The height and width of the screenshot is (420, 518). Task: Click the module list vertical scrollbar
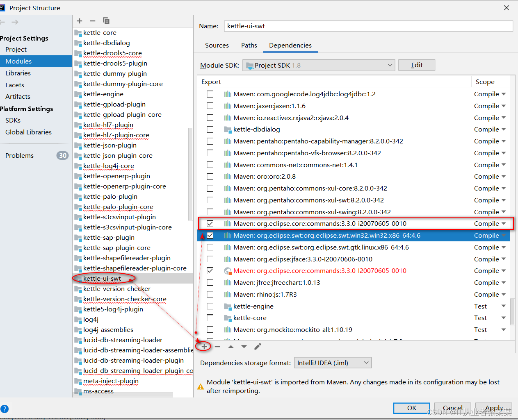point(190,174)
